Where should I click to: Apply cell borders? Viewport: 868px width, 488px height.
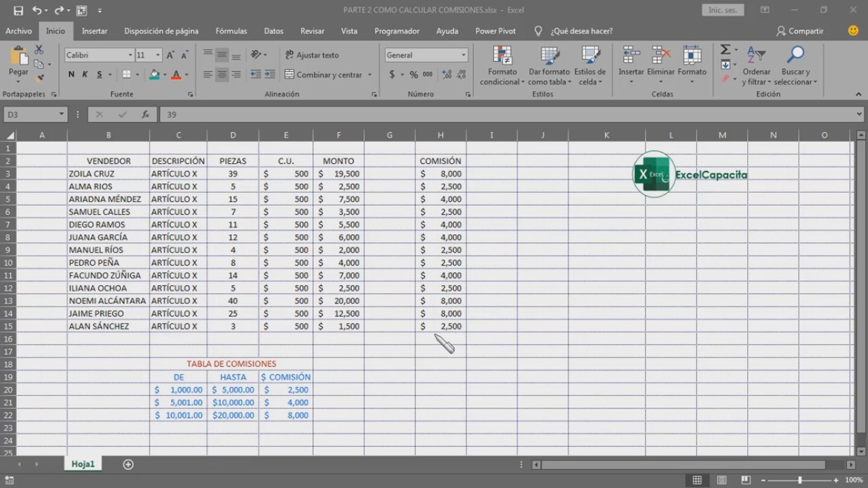[126, 75]
